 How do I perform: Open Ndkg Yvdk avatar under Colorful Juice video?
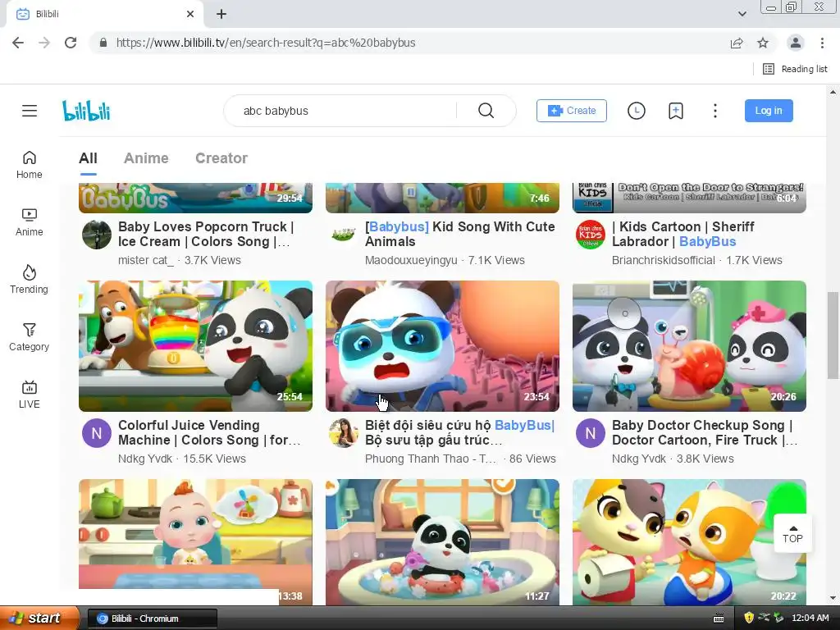pyautogui.click(x=97, y=433)
